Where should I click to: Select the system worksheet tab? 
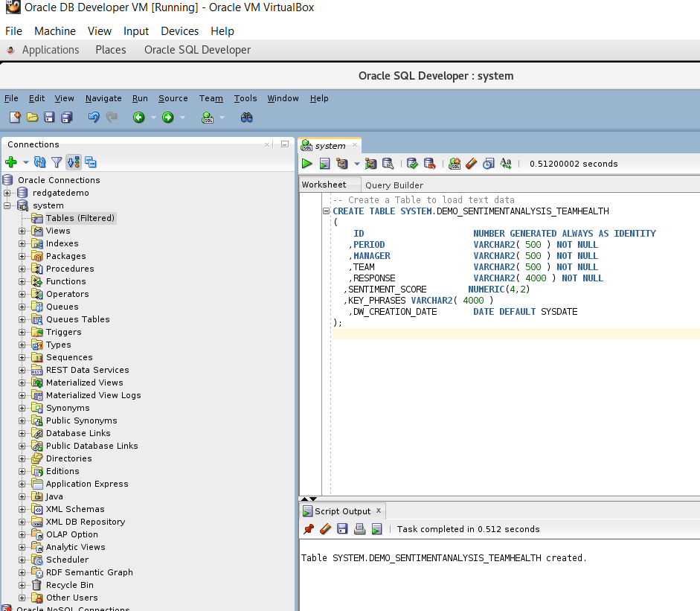click(330, 146)
